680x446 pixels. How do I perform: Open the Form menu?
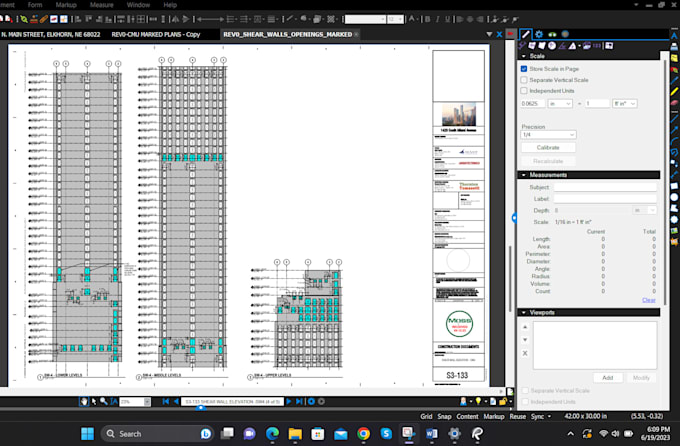(x=35, y=5)
